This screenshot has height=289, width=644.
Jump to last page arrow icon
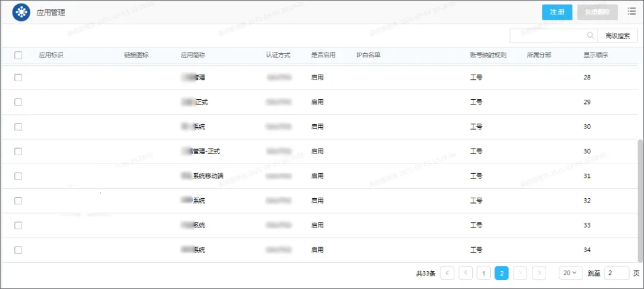539,273
